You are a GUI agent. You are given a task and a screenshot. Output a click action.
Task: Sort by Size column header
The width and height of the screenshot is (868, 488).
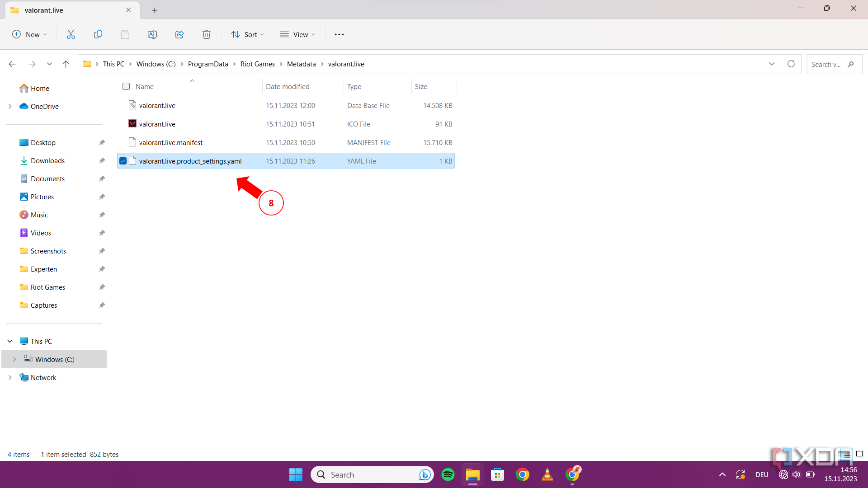tap(421, 86)
